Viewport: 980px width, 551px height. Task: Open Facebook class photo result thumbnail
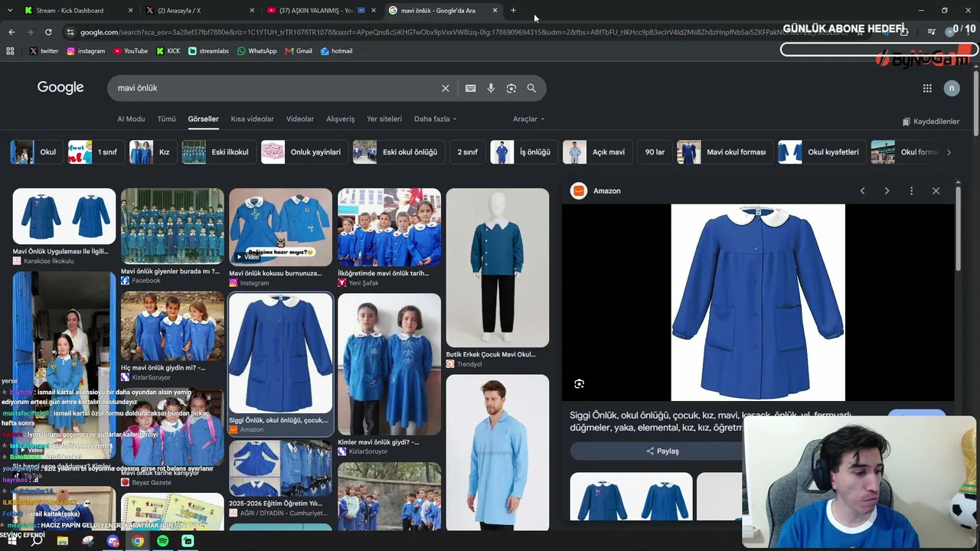click(172, 226)
